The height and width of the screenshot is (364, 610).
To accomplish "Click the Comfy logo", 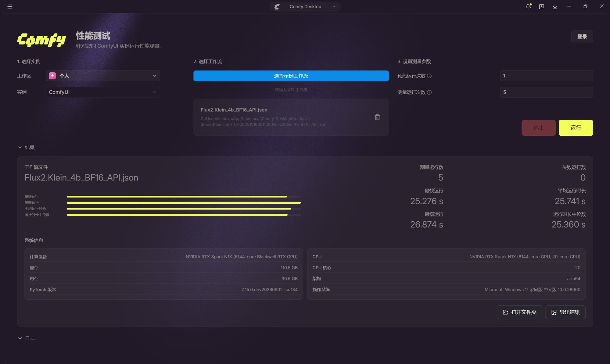I will [x=41, y=40].
